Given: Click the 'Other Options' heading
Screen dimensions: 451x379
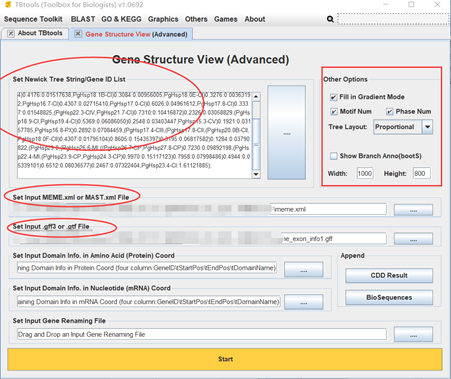Looking at the screenshot, I should point(345,79).
